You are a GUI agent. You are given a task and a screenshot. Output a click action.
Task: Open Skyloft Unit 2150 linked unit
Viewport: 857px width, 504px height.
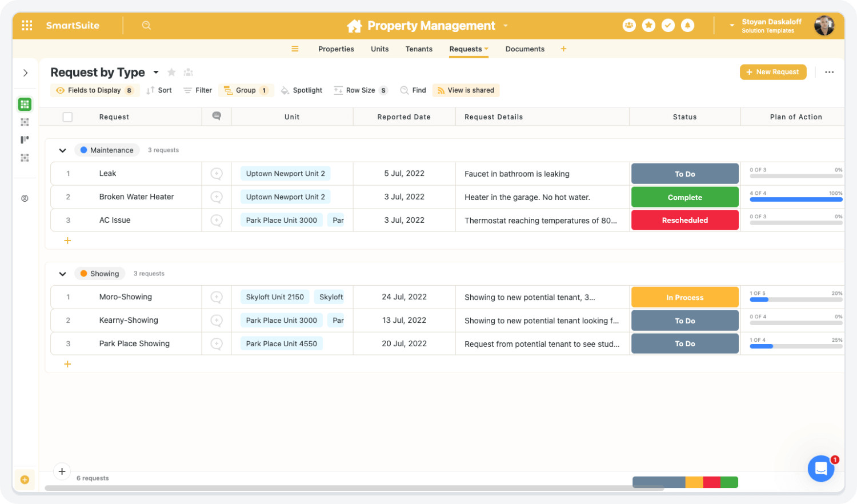tap(275, 297)
